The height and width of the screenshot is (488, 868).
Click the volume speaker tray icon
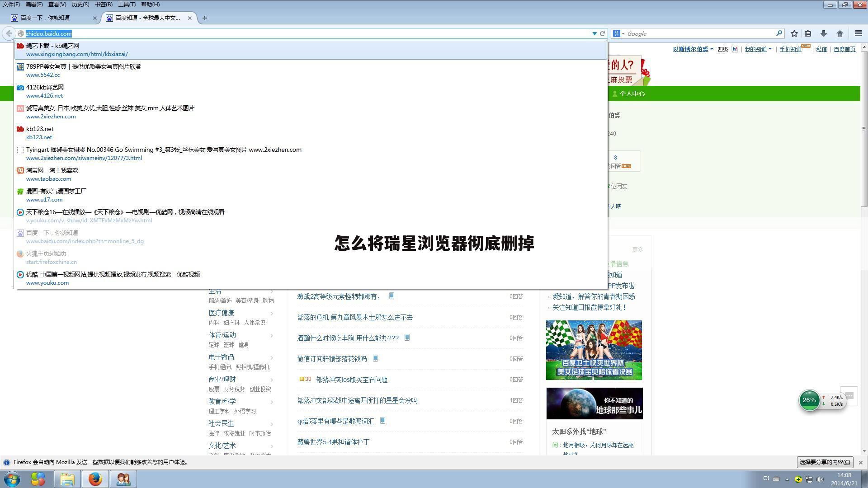[820, 479]
